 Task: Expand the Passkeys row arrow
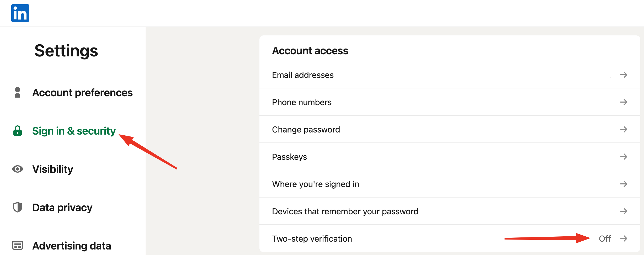coord(624,157)
